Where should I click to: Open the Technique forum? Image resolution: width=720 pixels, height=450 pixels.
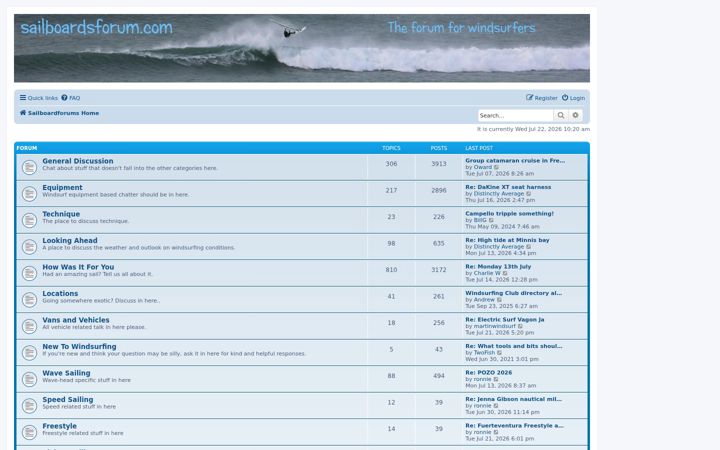[x=61, y=214]
